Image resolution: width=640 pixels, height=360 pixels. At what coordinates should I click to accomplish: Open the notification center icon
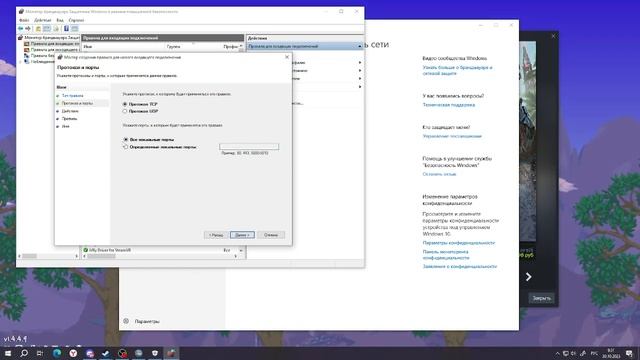629,353
